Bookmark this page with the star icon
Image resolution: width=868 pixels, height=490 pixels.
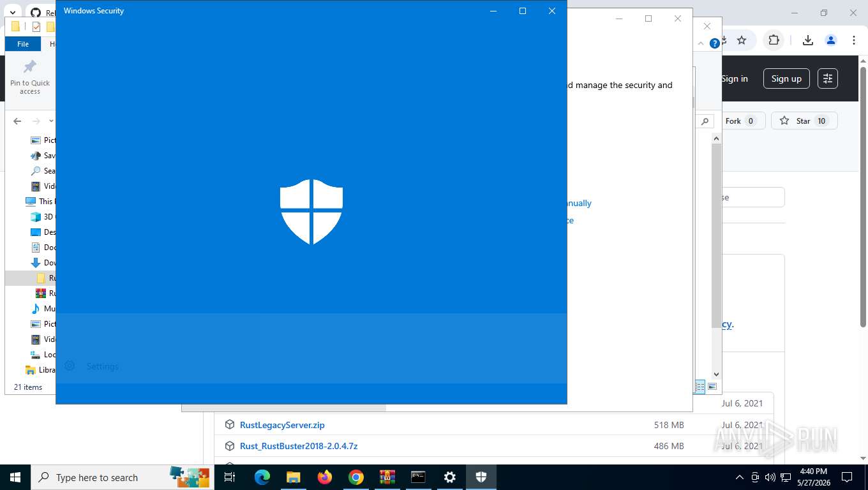pos(742,40)
